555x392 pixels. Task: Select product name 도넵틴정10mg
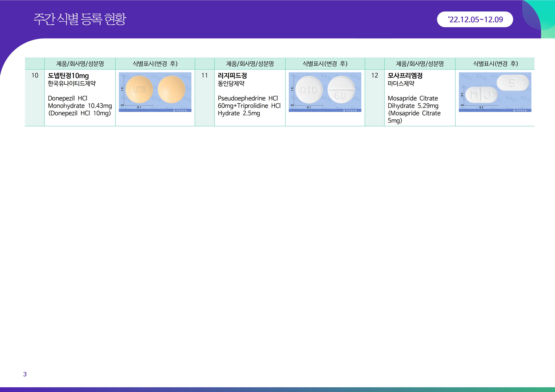68,76
